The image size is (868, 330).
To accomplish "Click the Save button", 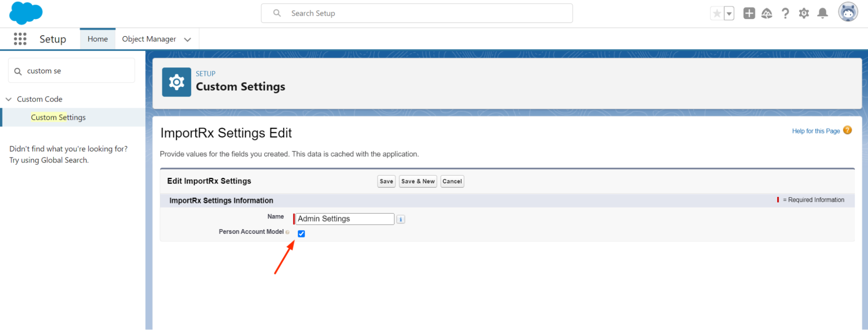I will pyautogui.click(x=386, y=181).
